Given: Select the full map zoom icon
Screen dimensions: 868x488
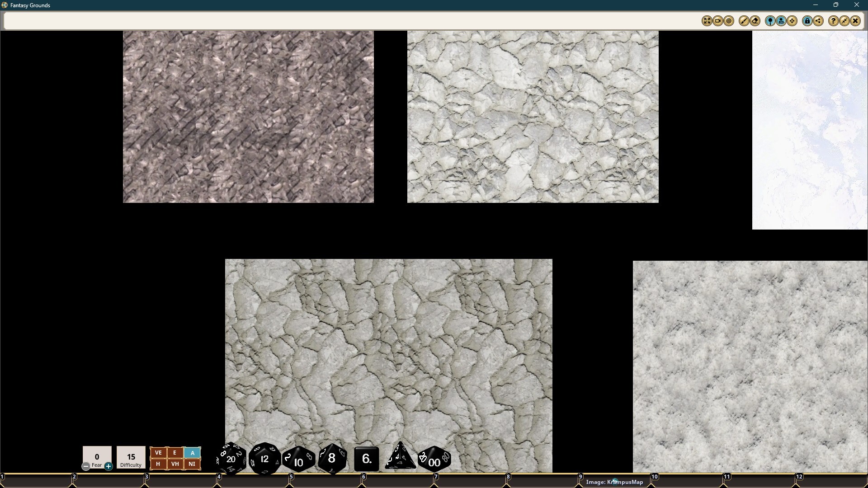Looking at the screenshot, I should (707, 21).
